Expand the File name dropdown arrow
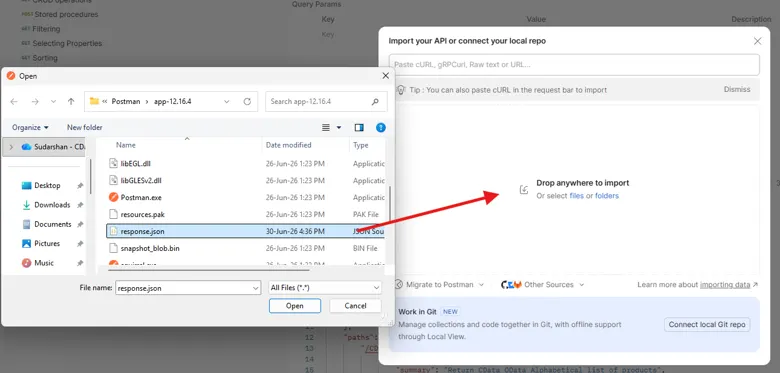Image resolution: width=780 pixels, height=373 pixels. click(256, 288)
